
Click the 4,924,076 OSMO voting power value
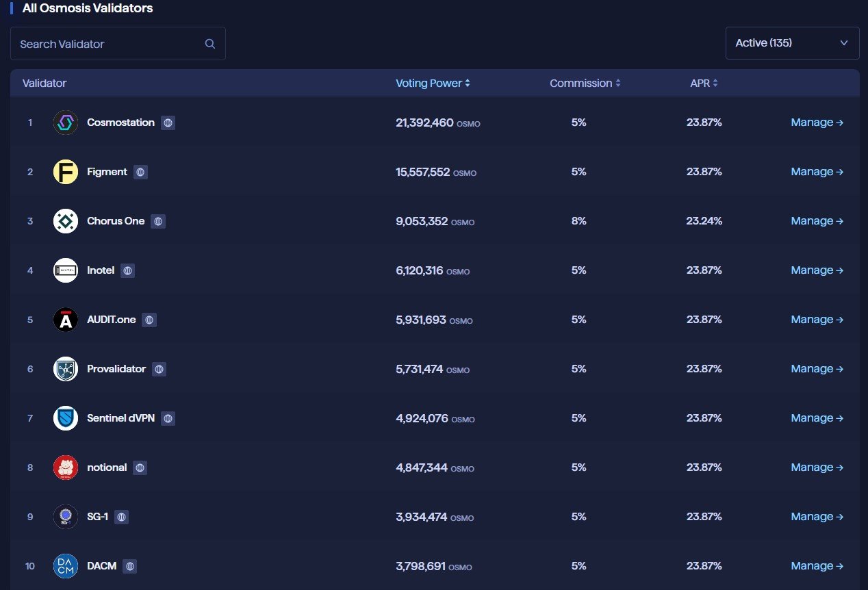tap(435, 419)
